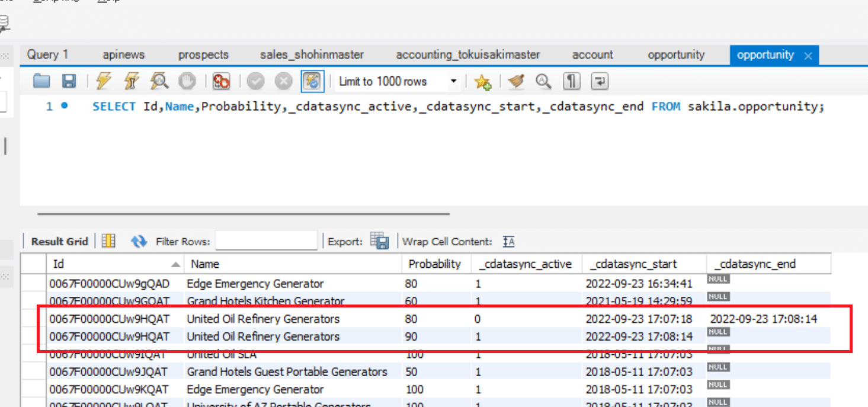Rollback the current transaction
The image size is (868, 407).
pyautogui.click(x=283, y=81)
